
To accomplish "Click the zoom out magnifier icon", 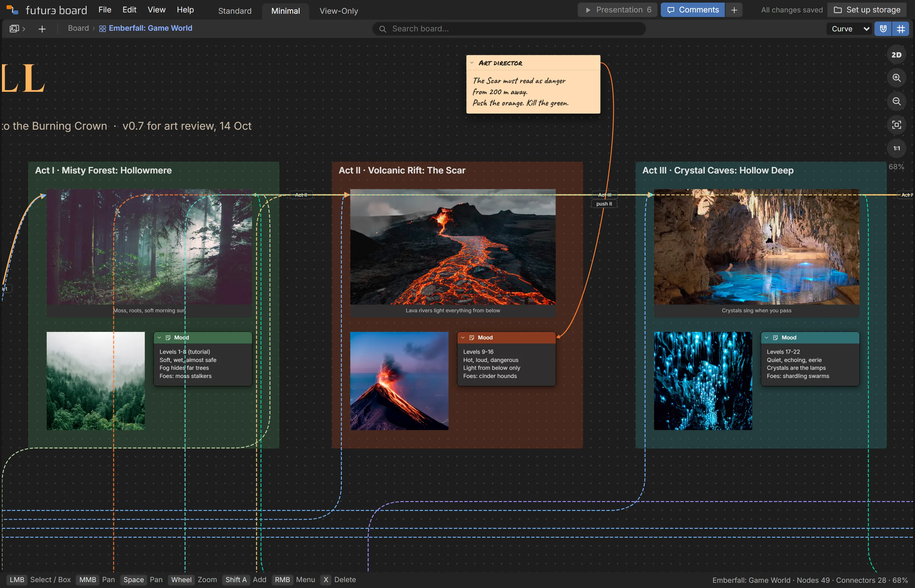I will (x=896, y=101).
